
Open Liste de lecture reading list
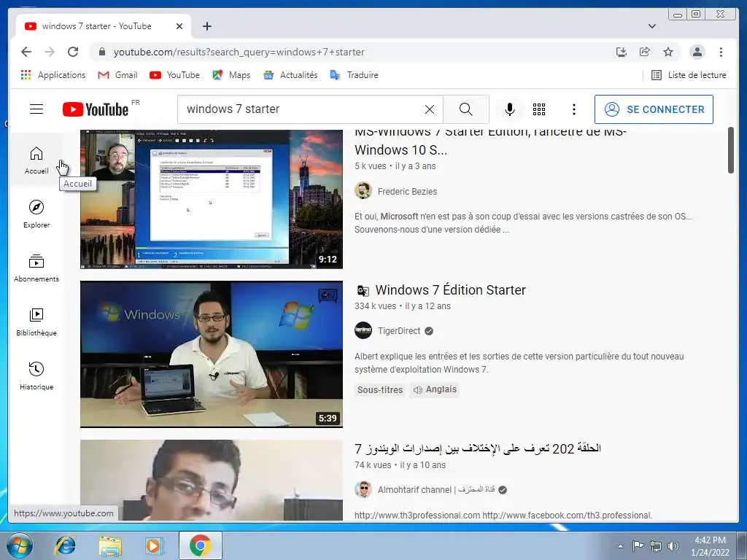(689, 75)
